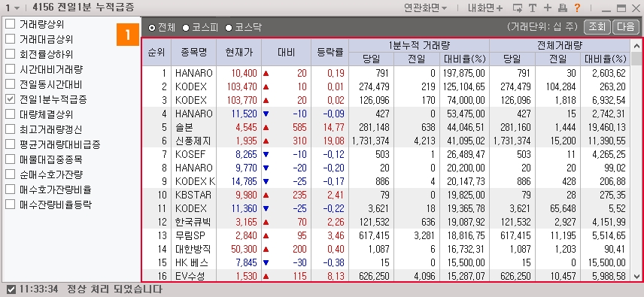The height and width of the screenshot is (297, 644).
Task: Open the 연관화면 dropdown
Action: coord(426,8)
